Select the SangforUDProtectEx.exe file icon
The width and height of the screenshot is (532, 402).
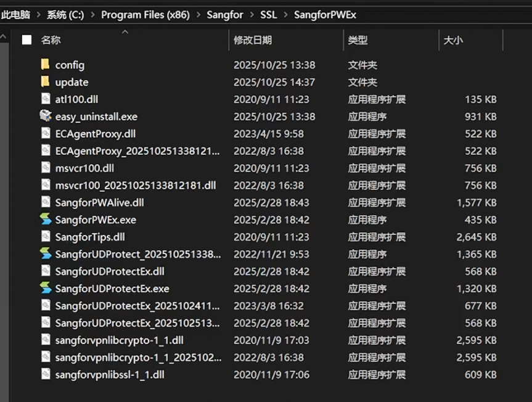(x=45, y=289)
